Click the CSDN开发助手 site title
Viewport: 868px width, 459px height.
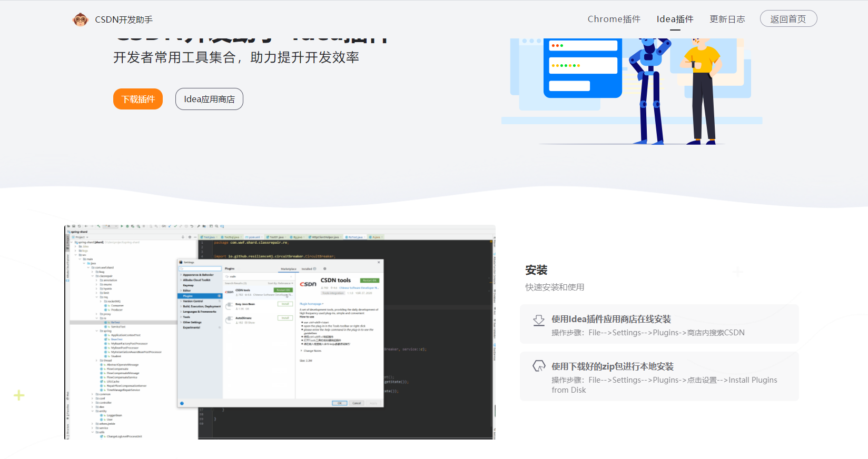click(x=124, y=19)
